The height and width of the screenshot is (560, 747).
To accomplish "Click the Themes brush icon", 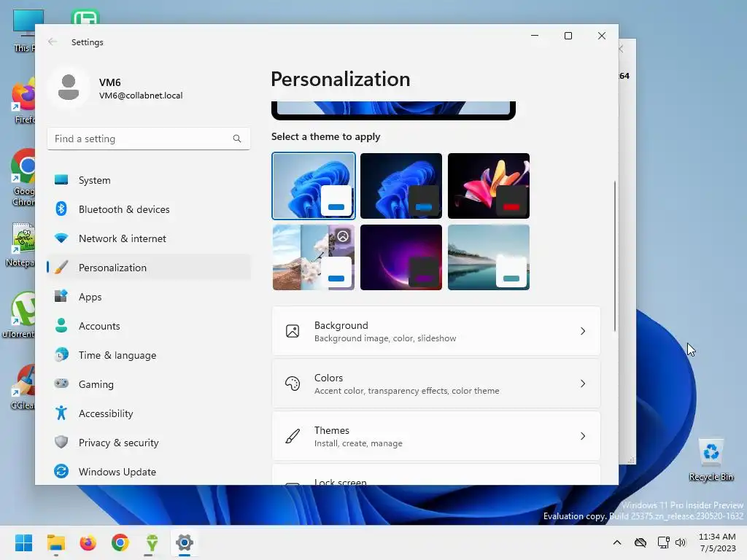I will click(x=293, y=436).
